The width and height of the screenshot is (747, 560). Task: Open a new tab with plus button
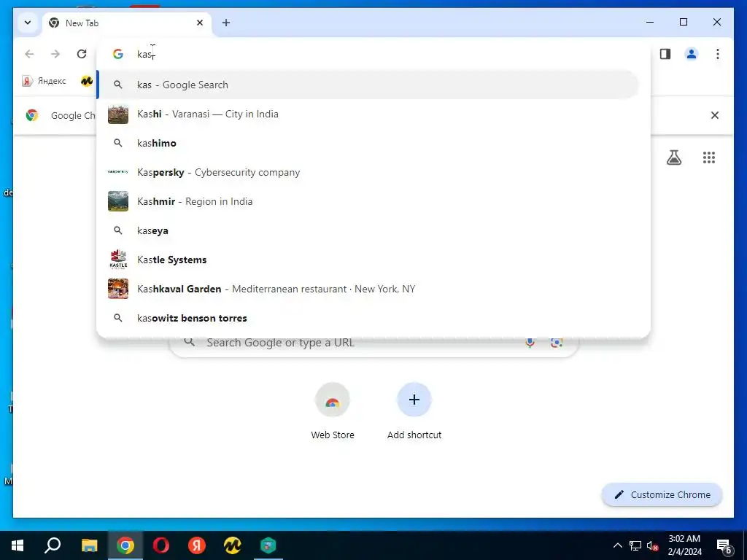(x=226, y=23)
